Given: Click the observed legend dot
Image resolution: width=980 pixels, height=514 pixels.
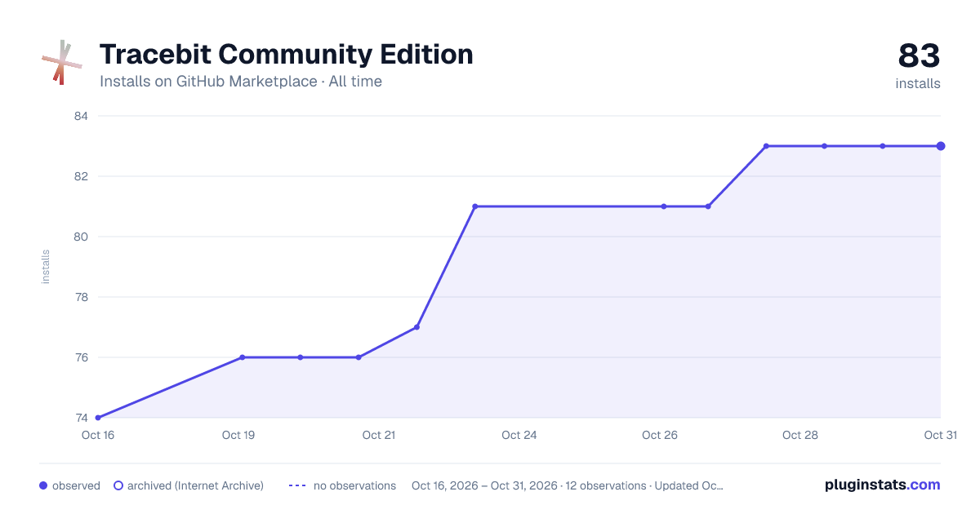Looking at the screenshot, I should [x=43, y=485].
